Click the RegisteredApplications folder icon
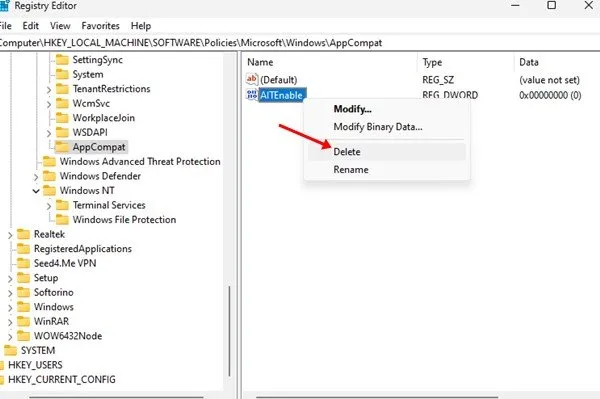The image size is (600, 399). pyautogui.click(x=23, y=249)
